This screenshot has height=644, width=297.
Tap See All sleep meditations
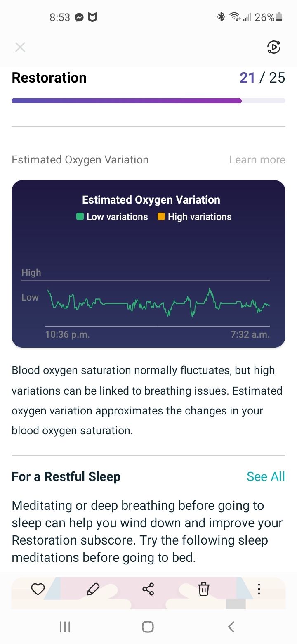click(266, 476)
